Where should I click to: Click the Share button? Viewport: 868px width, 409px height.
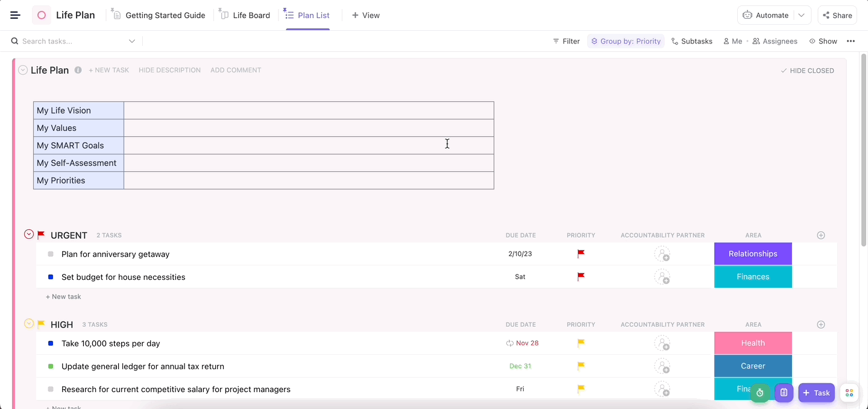click(837, 15)
